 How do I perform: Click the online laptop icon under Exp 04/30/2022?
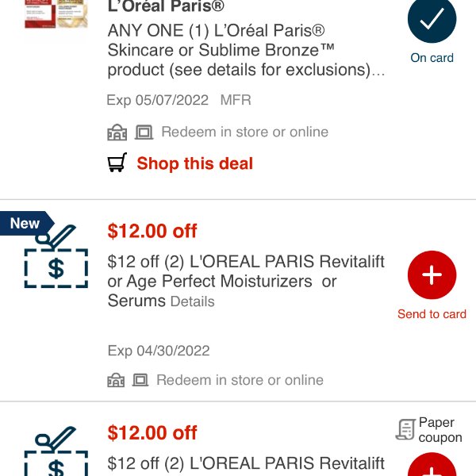(140, 380)
